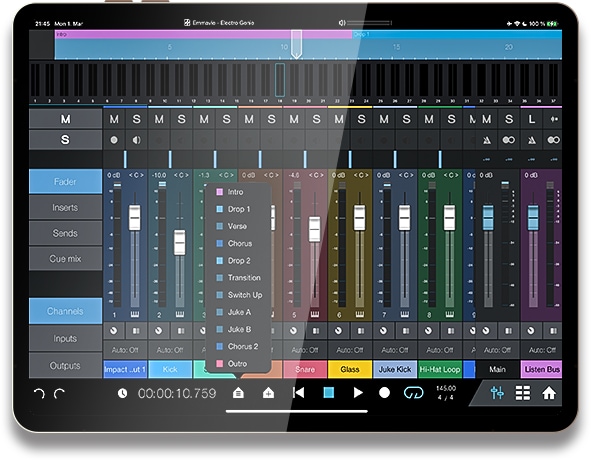
Task: Toggle the loop icon in transport
Action: 413,393
